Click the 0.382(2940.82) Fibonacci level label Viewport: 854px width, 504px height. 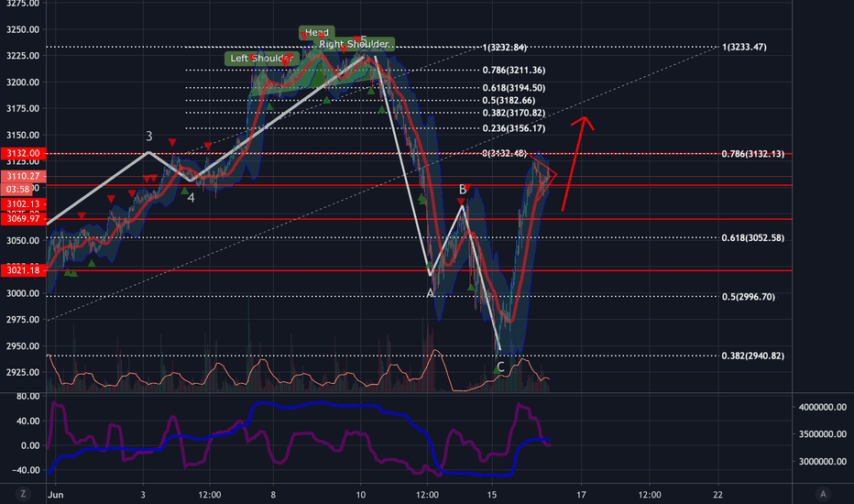[752, 356]
